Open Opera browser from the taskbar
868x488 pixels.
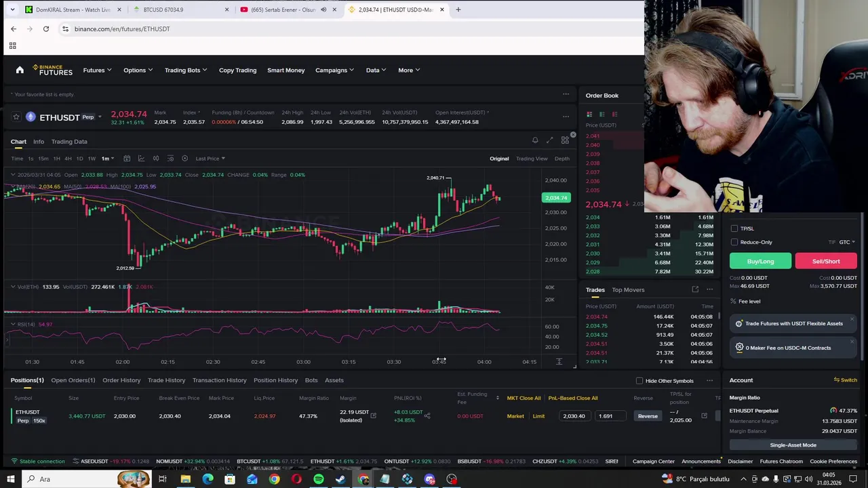click(x=296, y=479)
